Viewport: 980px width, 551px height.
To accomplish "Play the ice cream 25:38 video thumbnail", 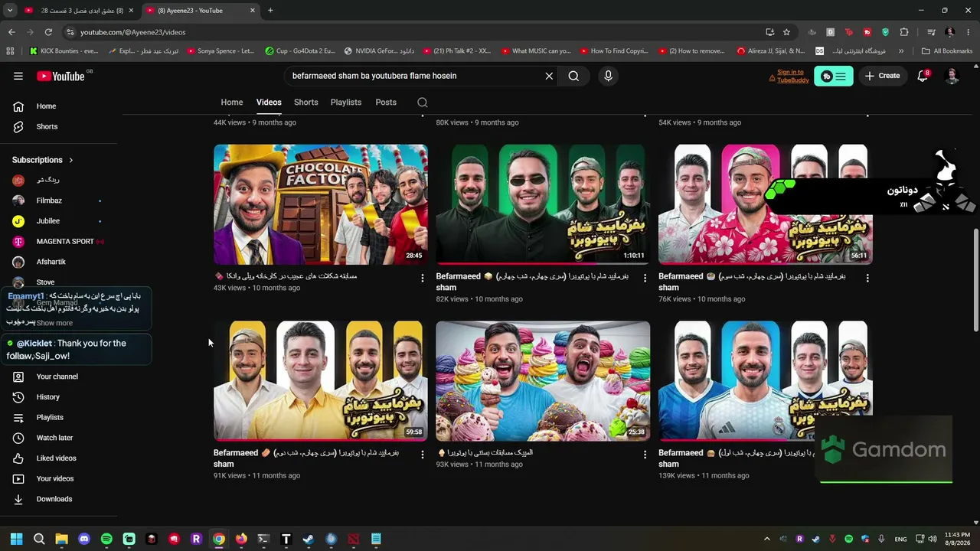I will 543,381.
